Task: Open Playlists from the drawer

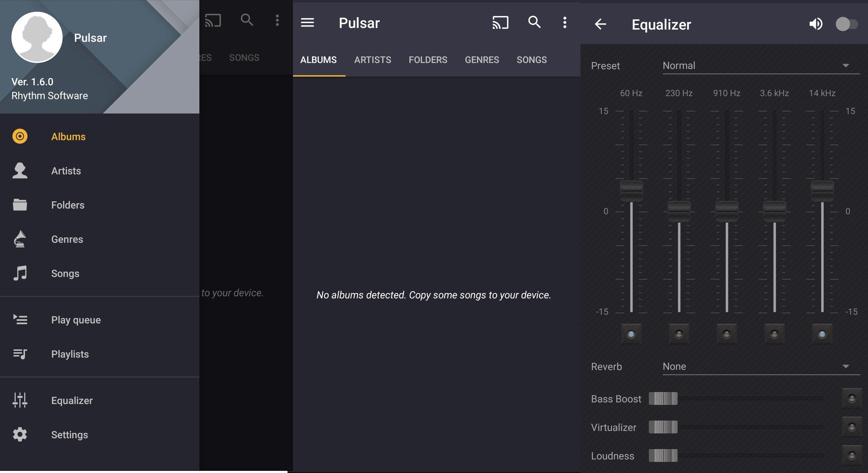Action: (70, 354)
